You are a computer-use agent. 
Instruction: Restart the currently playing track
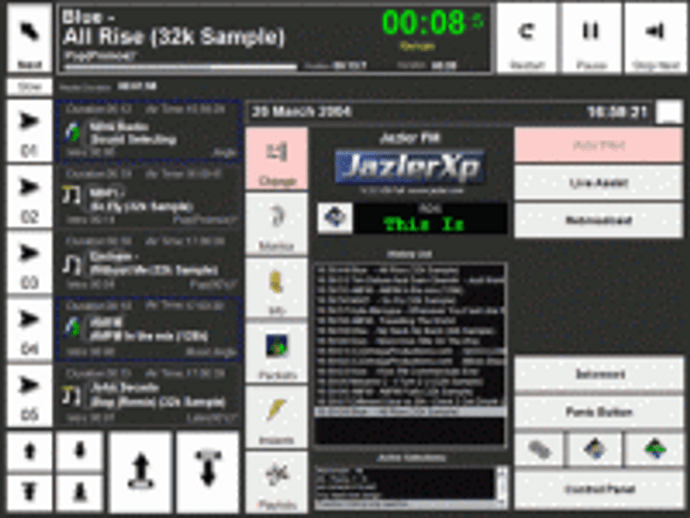527,38
